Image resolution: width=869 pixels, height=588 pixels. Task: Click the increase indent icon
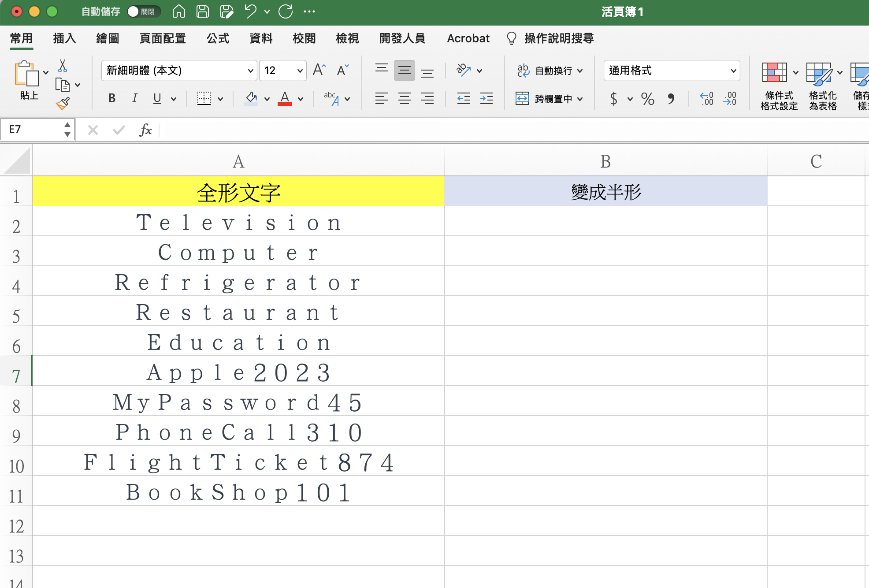(x=486, y=99)
